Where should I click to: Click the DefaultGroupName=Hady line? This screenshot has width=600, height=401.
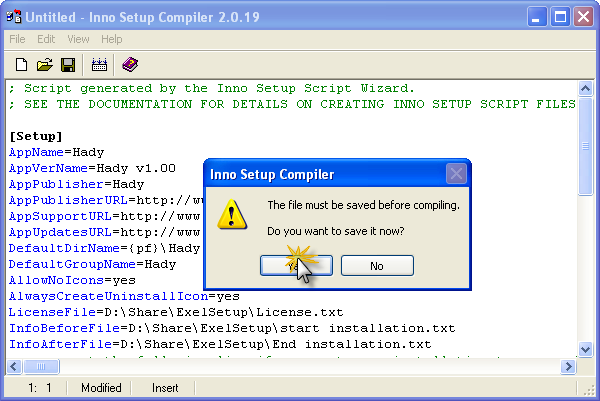tap(92, 265)
